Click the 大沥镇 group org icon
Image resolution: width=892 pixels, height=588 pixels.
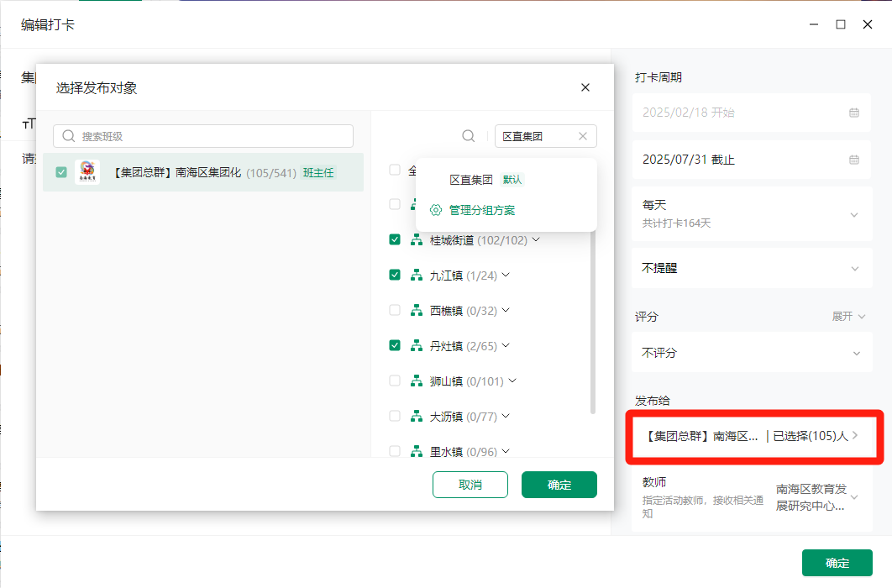417,417
